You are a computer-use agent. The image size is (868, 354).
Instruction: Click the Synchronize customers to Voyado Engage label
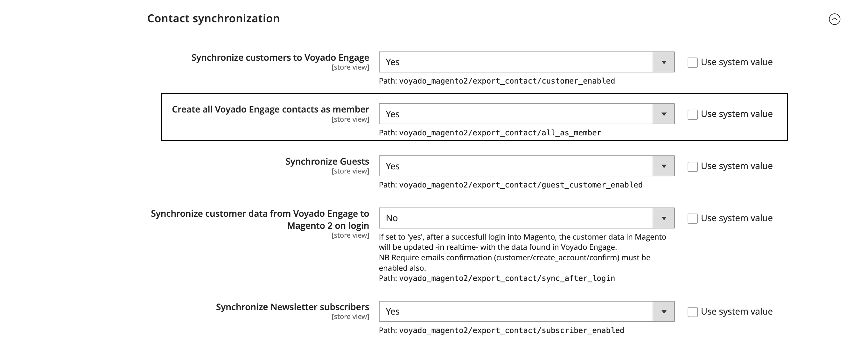coord(280,58)
